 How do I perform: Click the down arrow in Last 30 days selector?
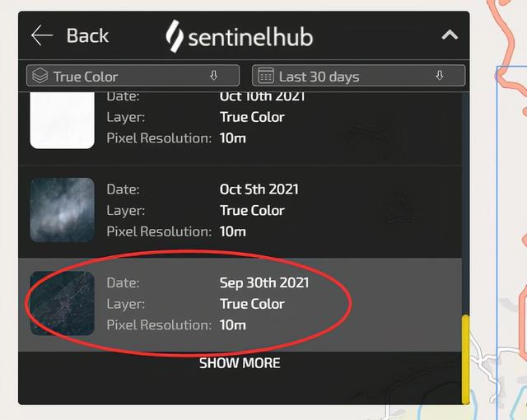click(440, 75)
